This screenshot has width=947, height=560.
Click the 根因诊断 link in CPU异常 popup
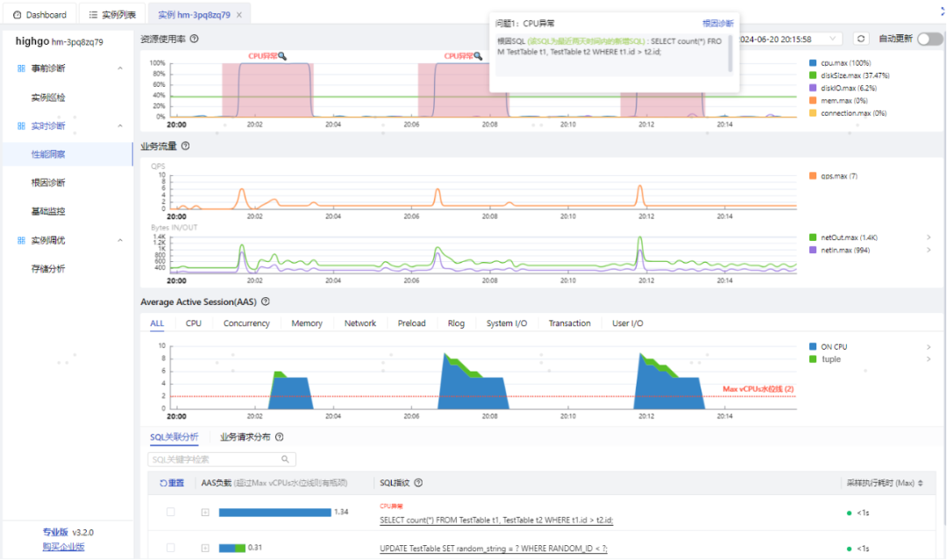click(717, 24)
